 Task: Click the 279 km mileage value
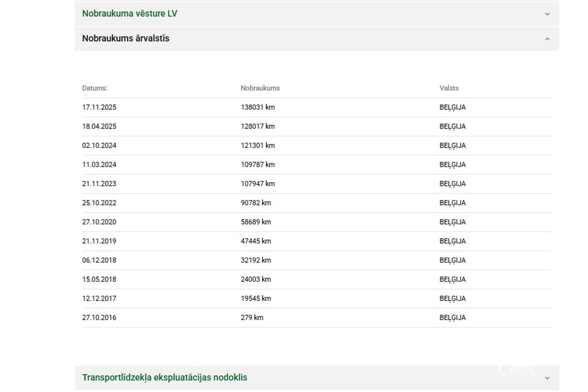[x=252, y=317]
